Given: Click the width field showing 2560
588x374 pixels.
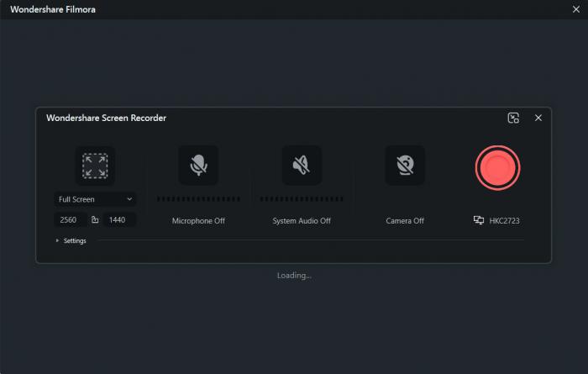Looking at the screenshot, I should tap(71, 220).
